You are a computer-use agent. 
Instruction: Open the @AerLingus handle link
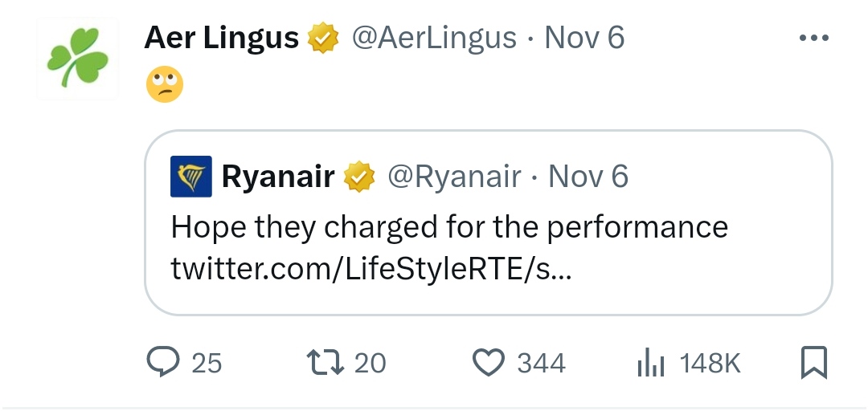click(434, 39)
